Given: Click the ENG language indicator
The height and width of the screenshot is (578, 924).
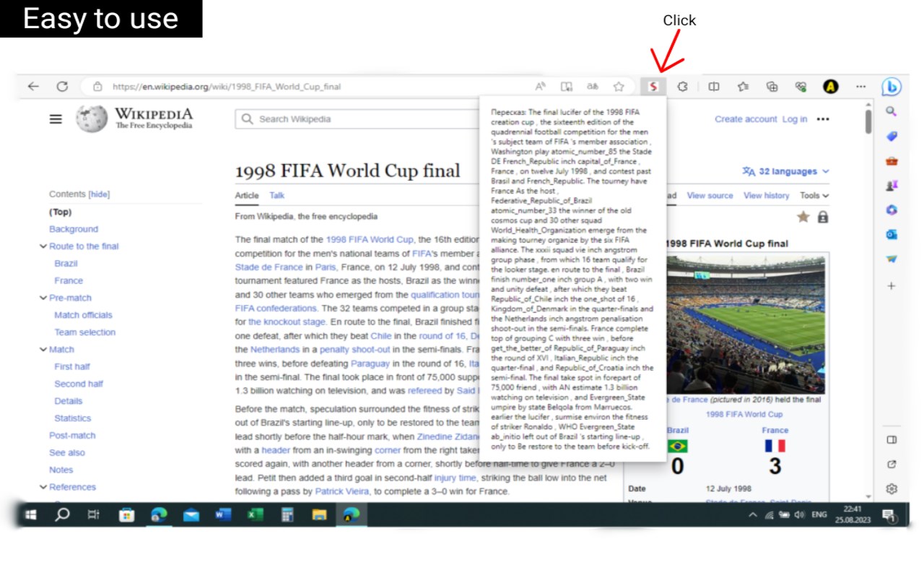Looking at the screenshot, I should point(819,515).
